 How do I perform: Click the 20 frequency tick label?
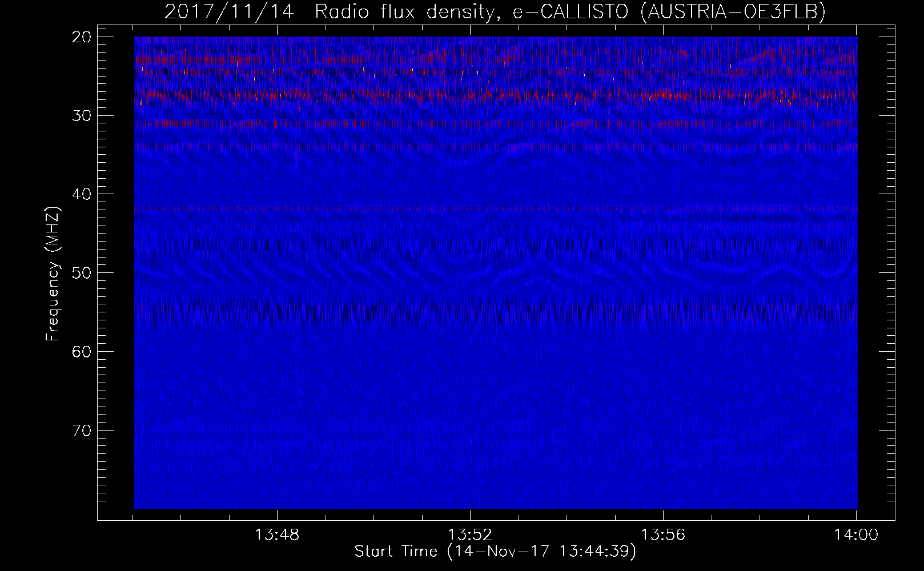[82, 37]
